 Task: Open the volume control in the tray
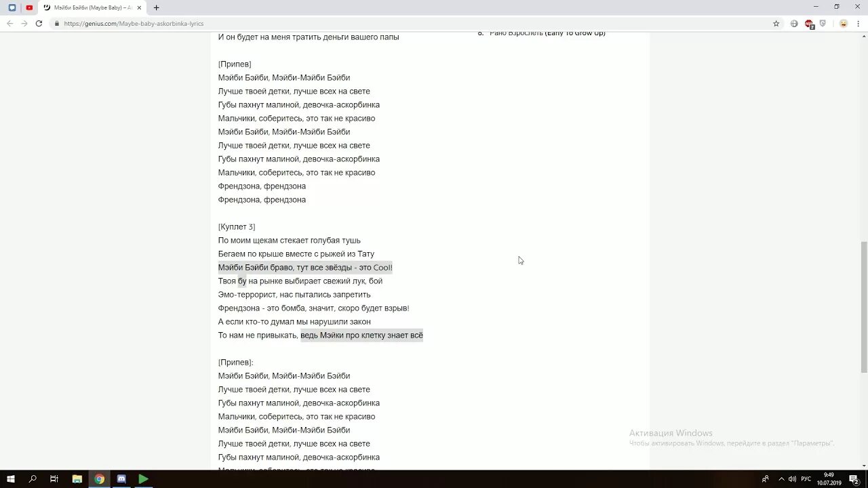pos(793,479)
